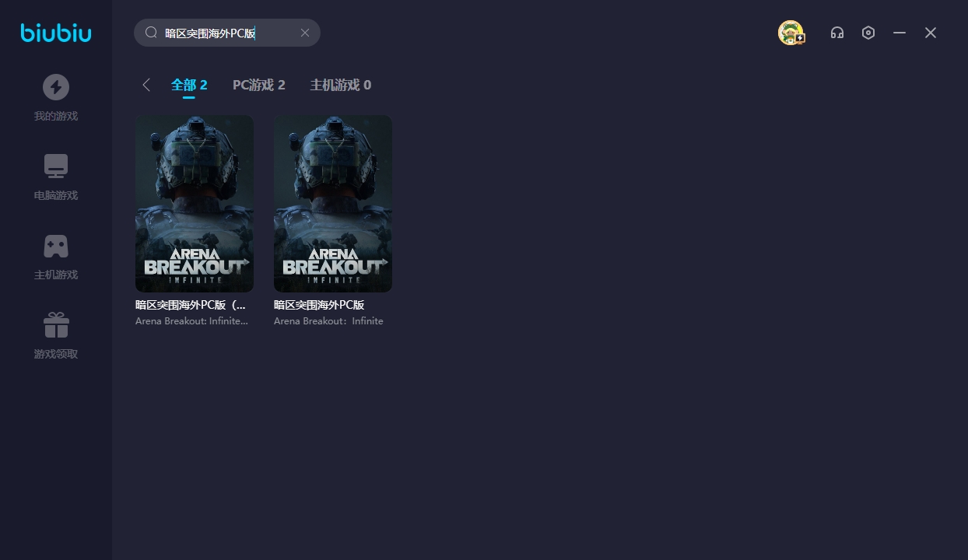The width and height of the screenshot is (968, 560).
Task: Minimize the biubiu window
Action: coord(900,33)
